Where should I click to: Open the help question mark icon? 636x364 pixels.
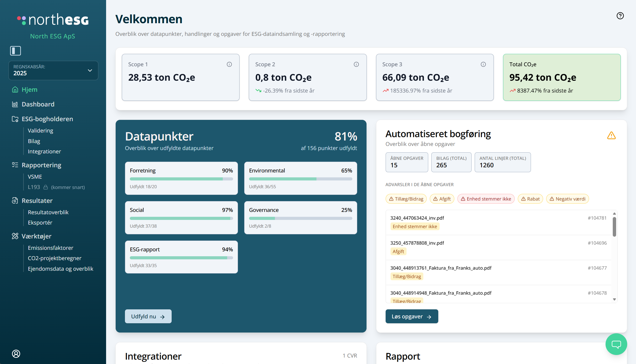coord(620,16)
